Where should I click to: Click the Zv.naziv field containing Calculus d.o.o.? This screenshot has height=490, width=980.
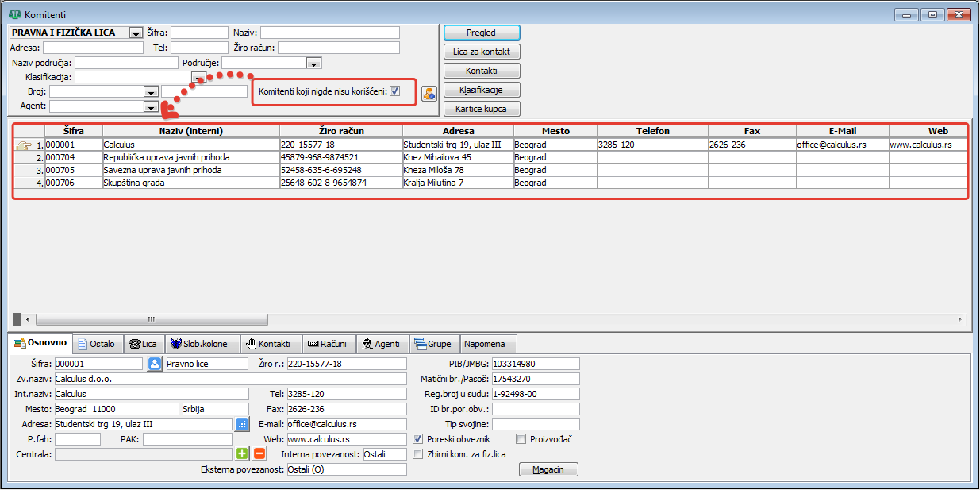[x=230, y=379]
